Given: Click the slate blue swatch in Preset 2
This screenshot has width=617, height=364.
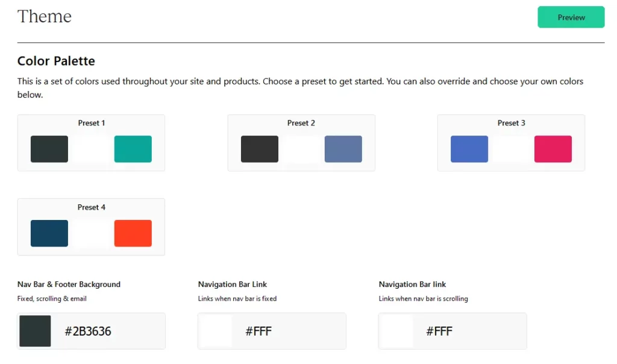Looking at the screenshot, I should 343,149.
